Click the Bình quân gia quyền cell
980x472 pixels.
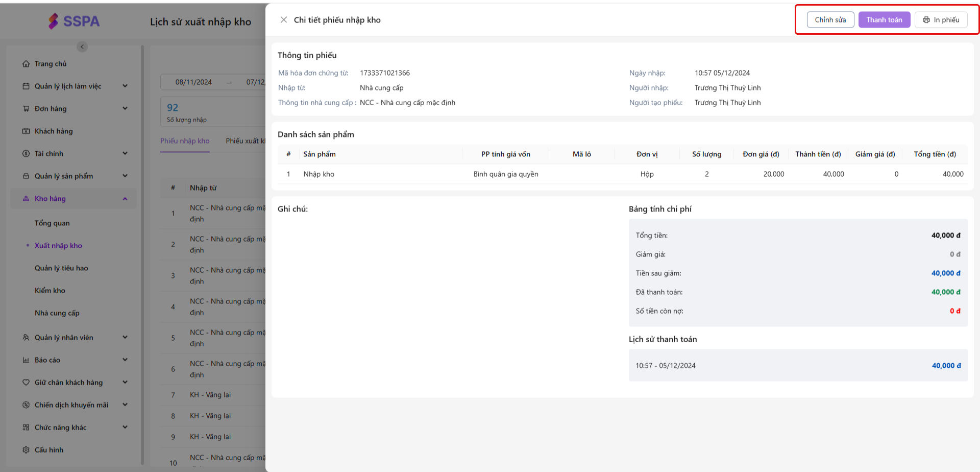tap(505, 174)
